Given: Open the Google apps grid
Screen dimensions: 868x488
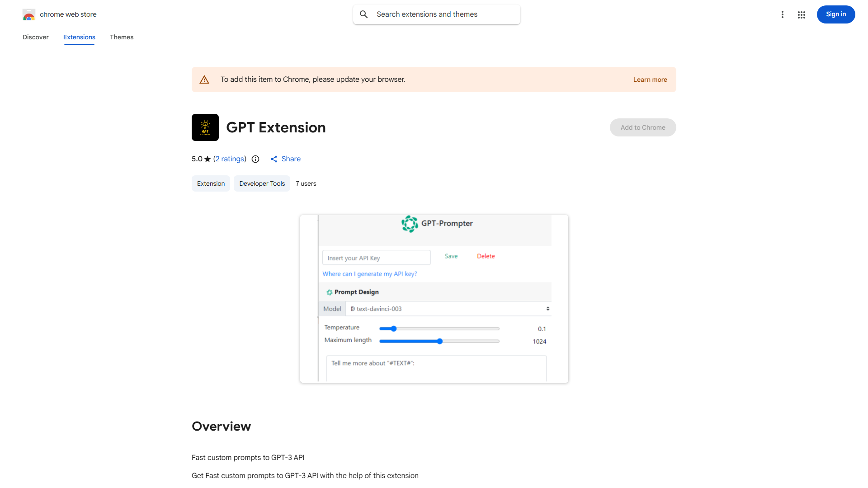Looking at the screenshot, I should (x=802, y=15).
